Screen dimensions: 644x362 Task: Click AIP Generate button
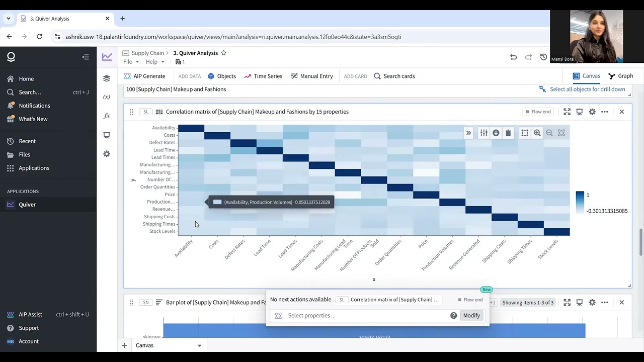click(x=144, y=76)
